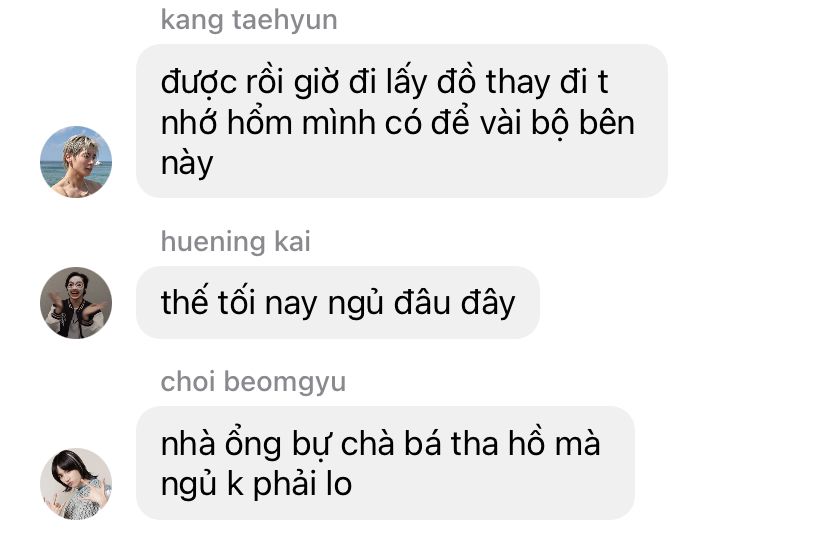Tap huening kai's profile avatar
This screenshot has height=534, width=828.
76,303
